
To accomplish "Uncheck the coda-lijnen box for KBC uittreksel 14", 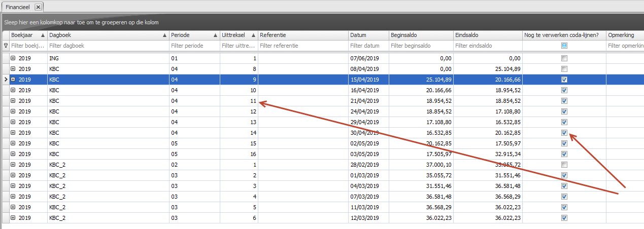I will tap(564, 133).
